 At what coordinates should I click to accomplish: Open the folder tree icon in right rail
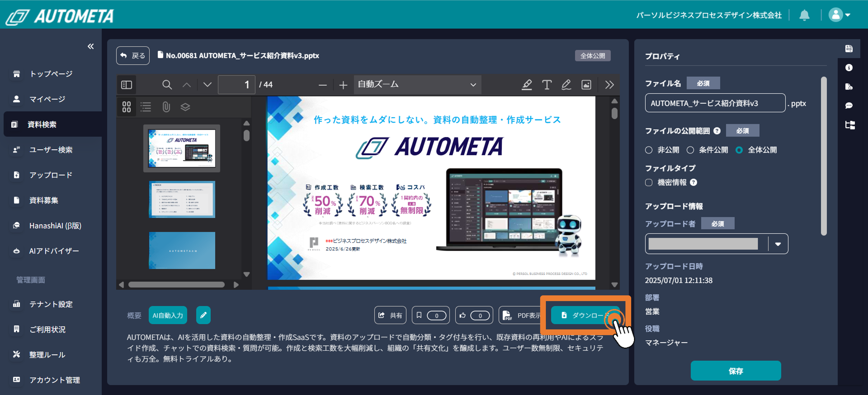click(x=850, y=125)
